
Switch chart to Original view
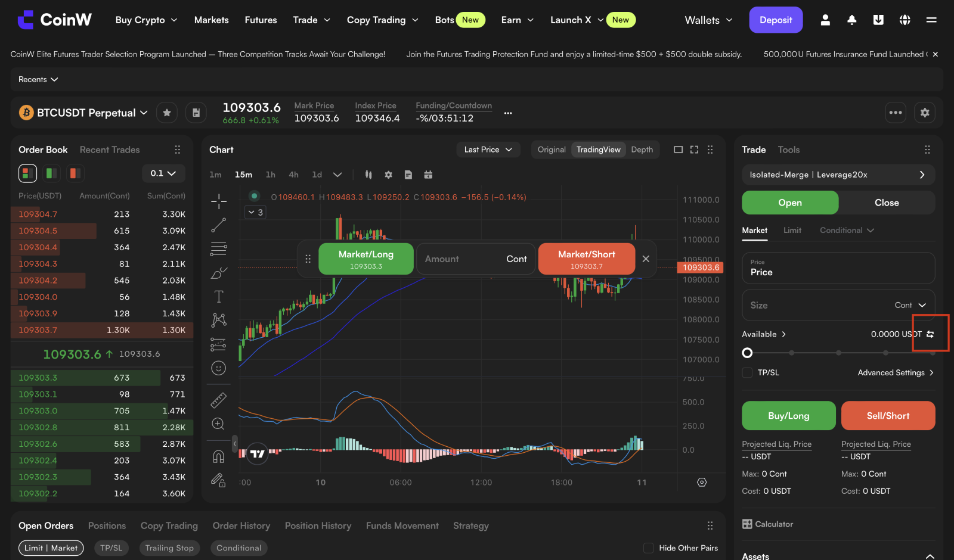tap(552, 150)
